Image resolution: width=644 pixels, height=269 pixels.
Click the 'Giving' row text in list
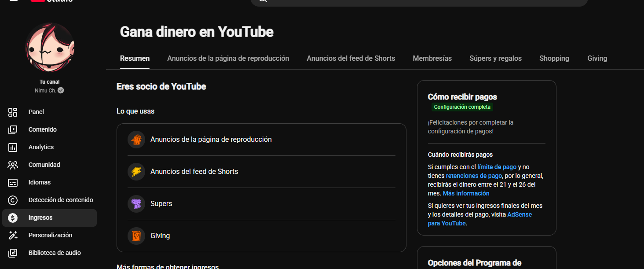click(x=160, y=236)
